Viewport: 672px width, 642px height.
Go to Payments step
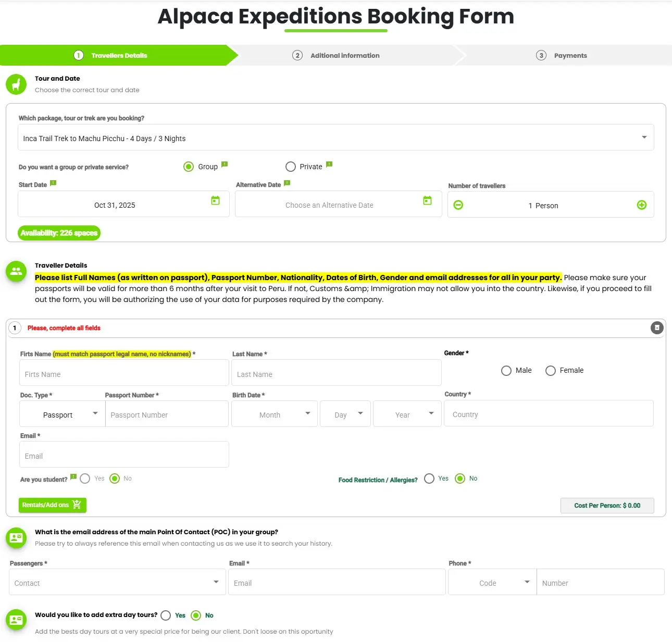pos(562,55)
